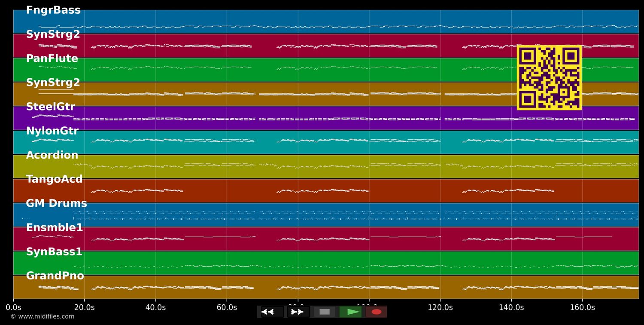This screenshot has height=325, width=644.
Task: Click the Stop playback button
Action: tap(325, 312)
